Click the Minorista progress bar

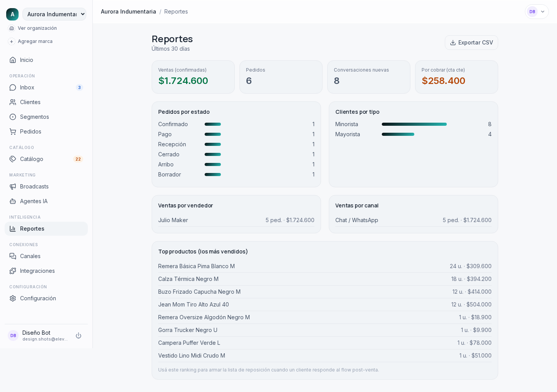point(414,124)
